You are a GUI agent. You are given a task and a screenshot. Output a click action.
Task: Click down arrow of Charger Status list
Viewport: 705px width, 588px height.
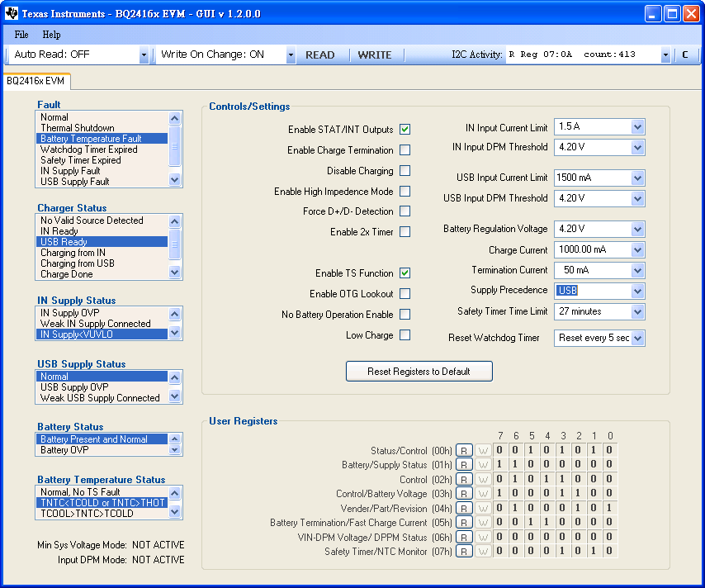[174, 272]
